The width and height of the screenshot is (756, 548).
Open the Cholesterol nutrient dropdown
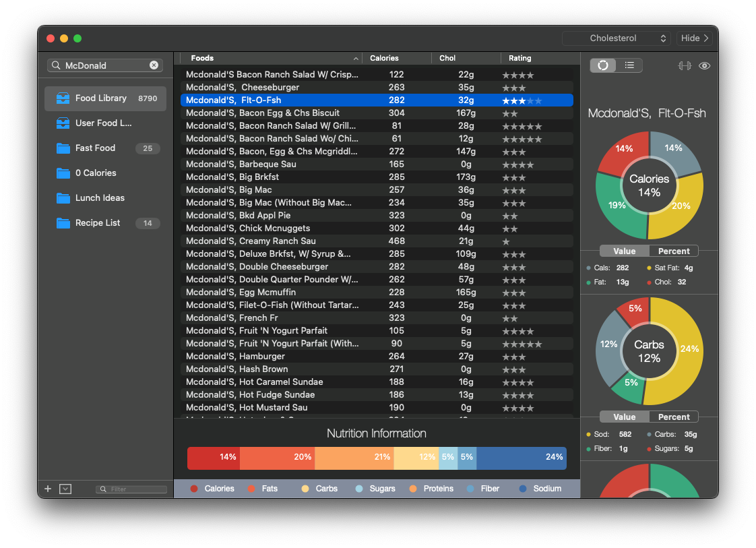point(617,38)
